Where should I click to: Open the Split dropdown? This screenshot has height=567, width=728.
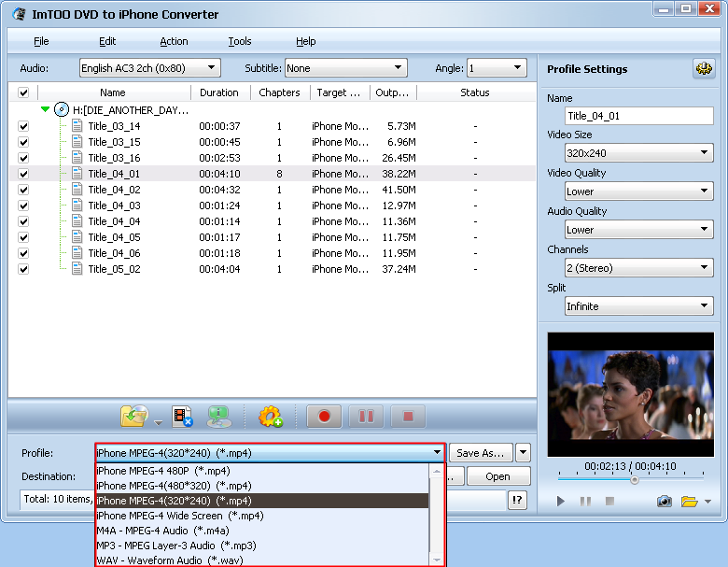point(638,305)
